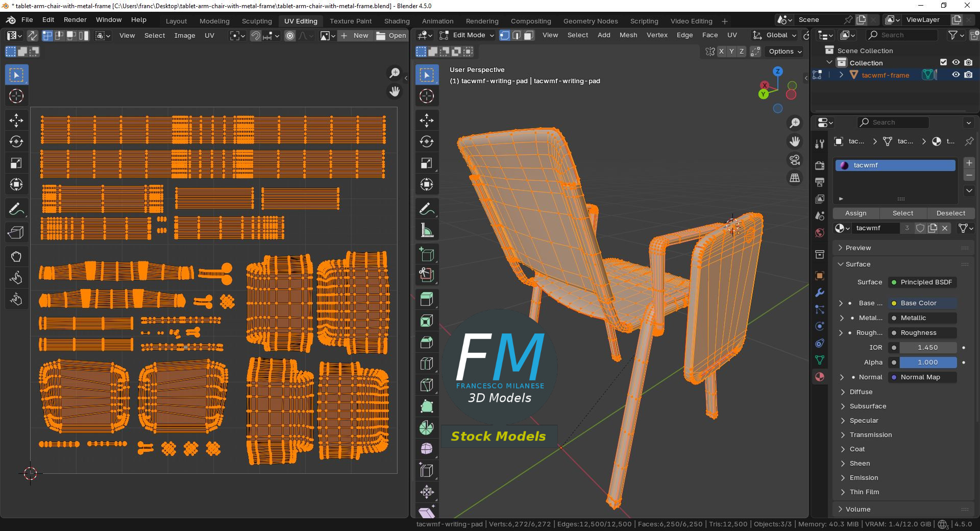Expand the Emission section
The image size is (980, 531).
[x=864, y=478]
